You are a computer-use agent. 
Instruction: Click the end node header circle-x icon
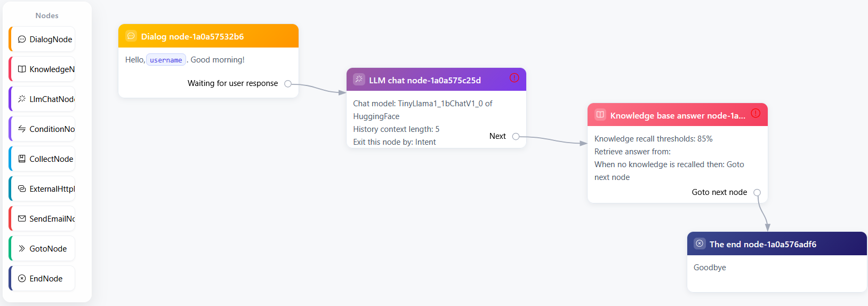pyautogui.click(x=700, y=244)
